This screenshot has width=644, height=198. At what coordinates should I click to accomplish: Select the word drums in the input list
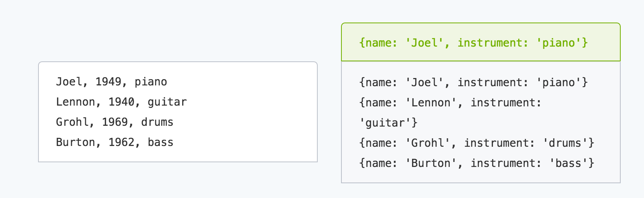point(157,122)
